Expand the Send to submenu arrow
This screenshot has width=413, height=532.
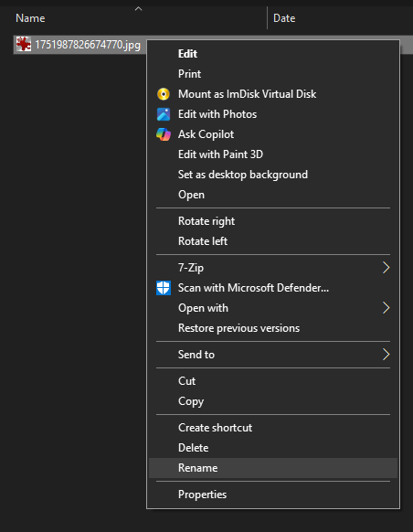click(x=386, y=355)
